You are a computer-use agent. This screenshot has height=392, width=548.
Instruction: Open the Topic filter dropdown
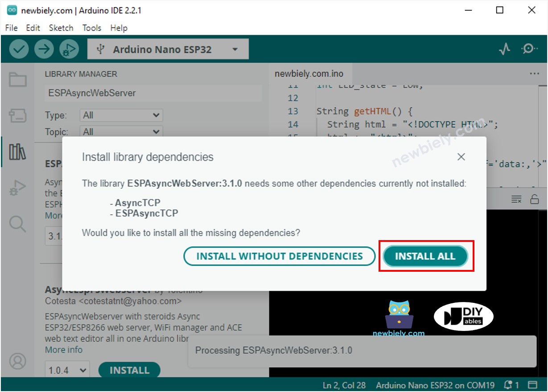[x=121, y=132]
